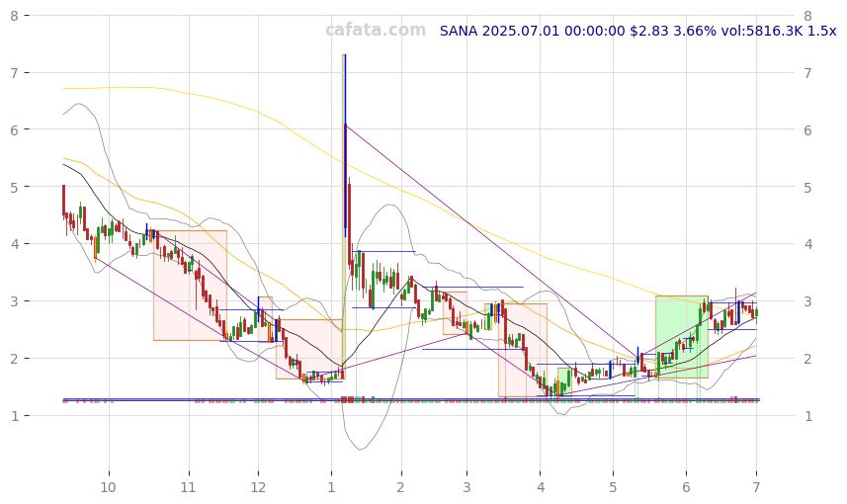The image size is (847, 504).
Task: Click x-axis month label 3
Action: (x=466, y=487)
